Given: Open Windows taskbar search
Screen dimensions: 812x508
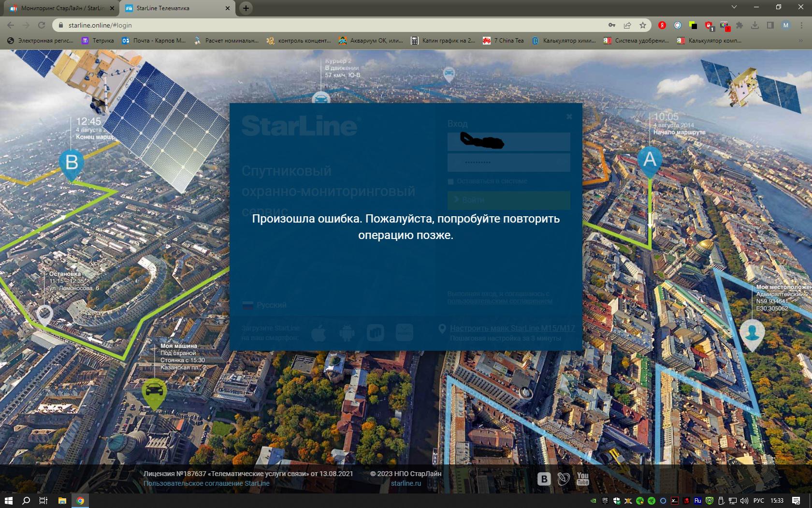Looking at the screenshot, I should [x=27, y=501].
